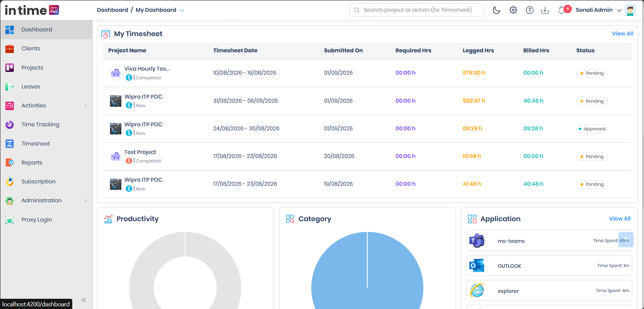This screenshot has width=644, height=309.
Task: Click the intime PRO logo
Action: click(x=32, y=10)
